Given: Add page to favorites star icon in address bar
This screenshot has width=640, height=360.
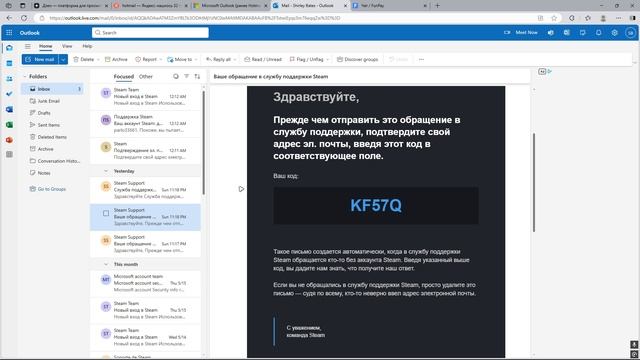Looking at the screenshot, I should tap(554, 18).
